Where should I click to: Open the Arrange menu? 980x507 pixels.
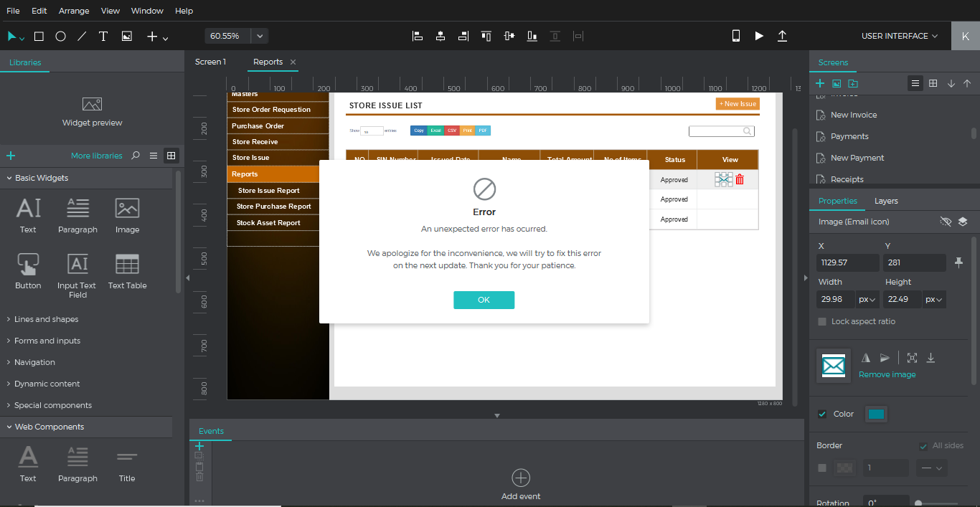pyautogui.click(x=74, y=11)
